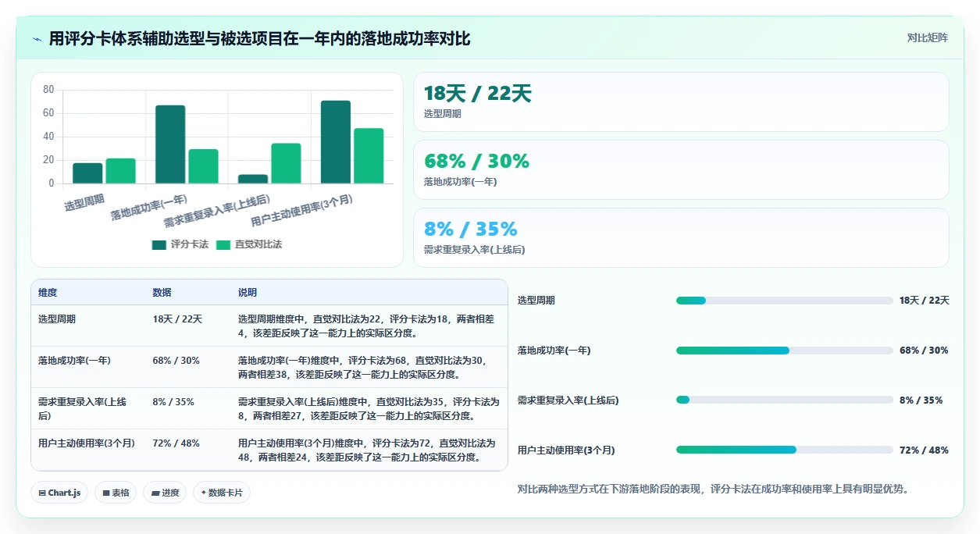Screen dimensions: 980x534
Task: Click the 18天 / 22天 value beside progress bar
Action: pos(925,301)
